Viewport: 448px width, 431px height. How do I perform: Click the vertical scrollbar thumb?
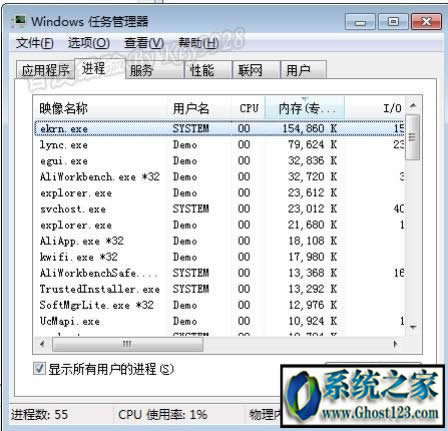click(x=413, y=137)
